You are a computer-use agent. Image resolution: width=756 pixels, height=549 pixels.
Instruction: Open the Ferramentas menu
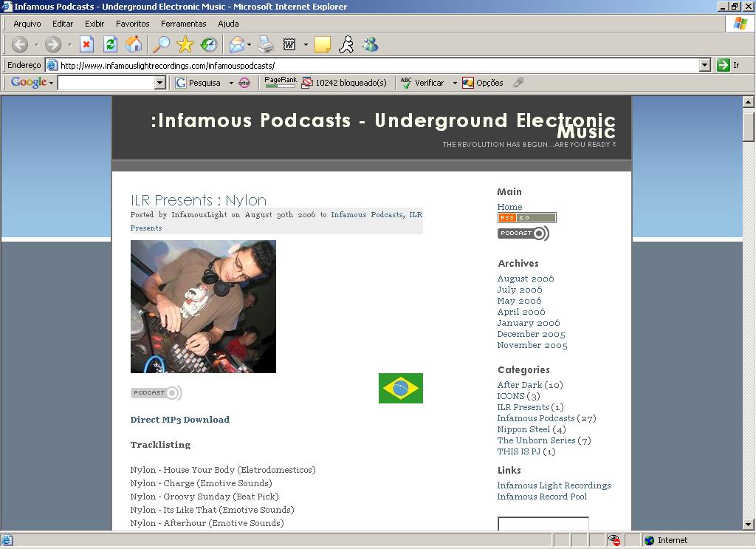(184, 24)
